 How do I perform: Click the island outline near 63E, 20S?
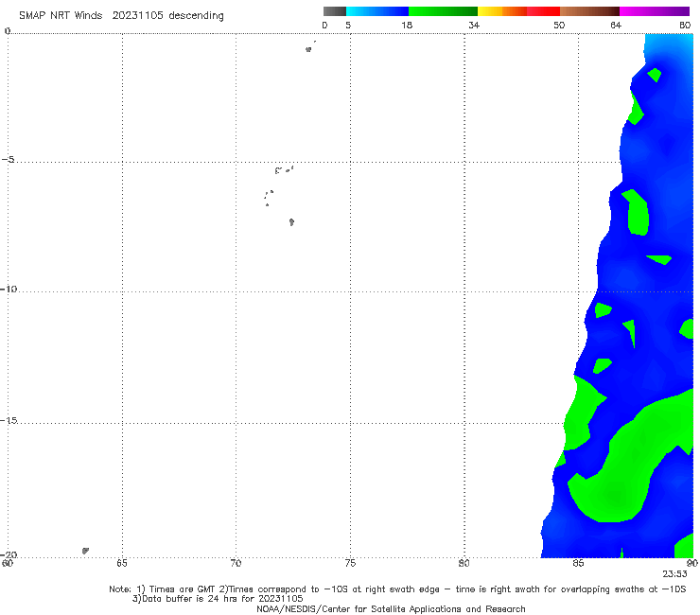[85, 551]
